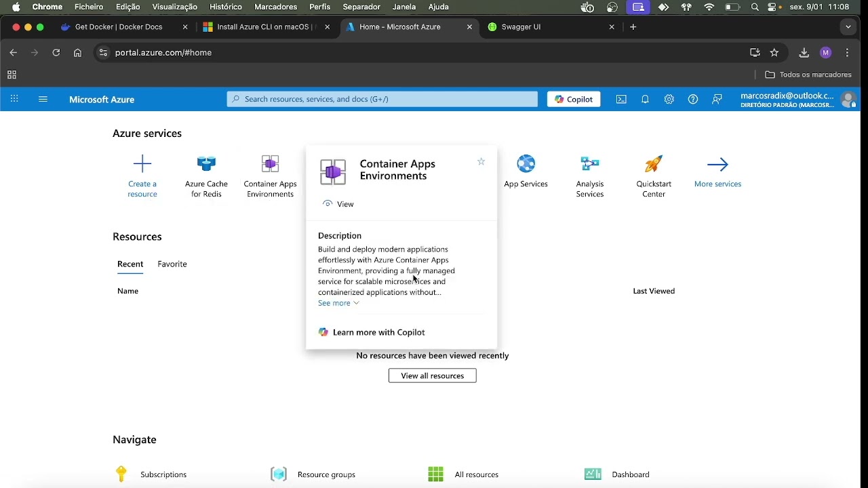Sort by the Last Viewed column header

654,291
